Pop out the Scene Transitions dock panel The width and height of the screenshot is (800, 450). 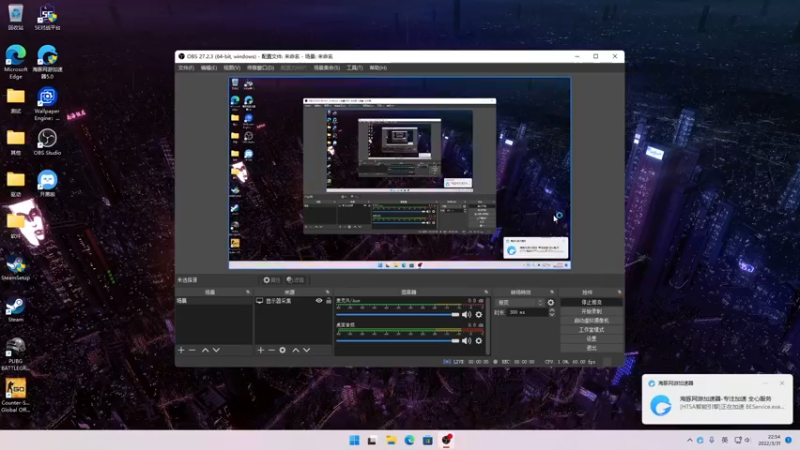552,292
